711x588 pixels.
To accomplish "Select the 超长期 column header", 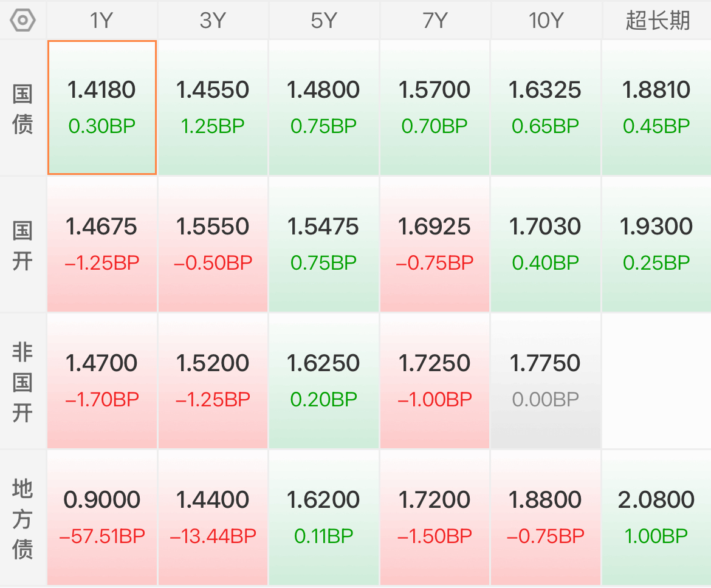I will 657,21.
